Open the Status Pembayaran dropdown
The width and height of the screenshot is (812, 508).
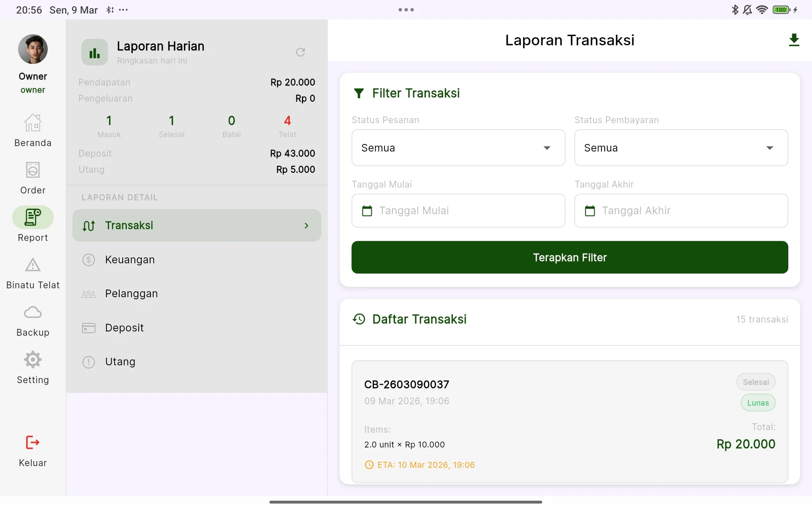pos(681,148)
